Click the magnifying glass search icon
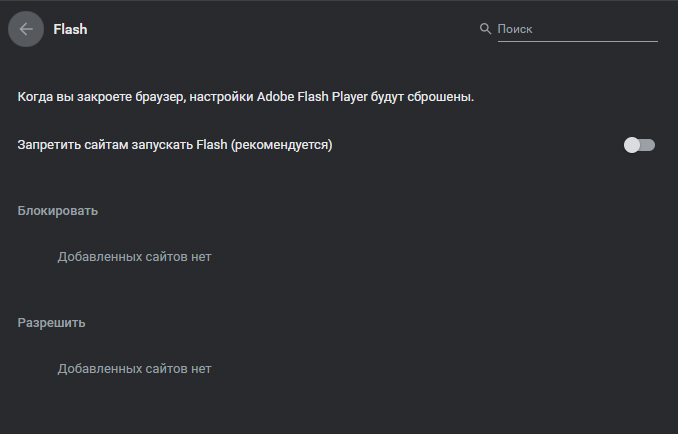The height and width of the screenshot is (434, 678). coord(485,29)
